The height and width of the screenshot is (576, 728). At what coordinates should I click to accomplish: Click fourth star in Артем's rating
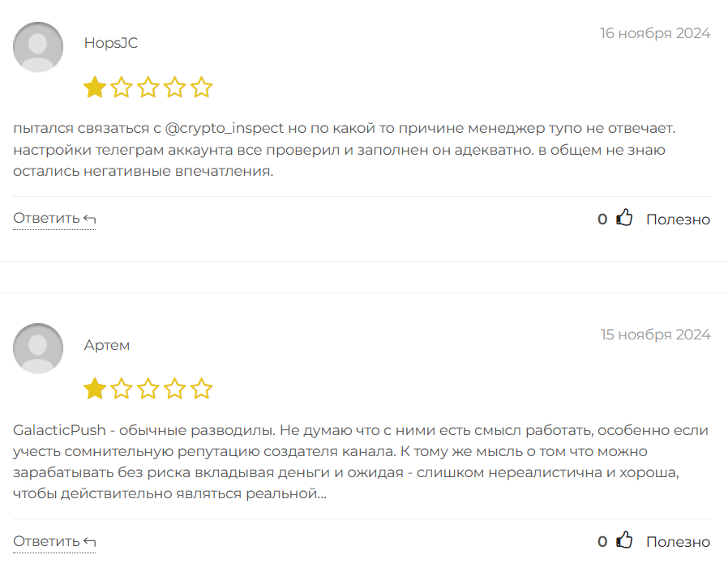(x=175, y=389)
